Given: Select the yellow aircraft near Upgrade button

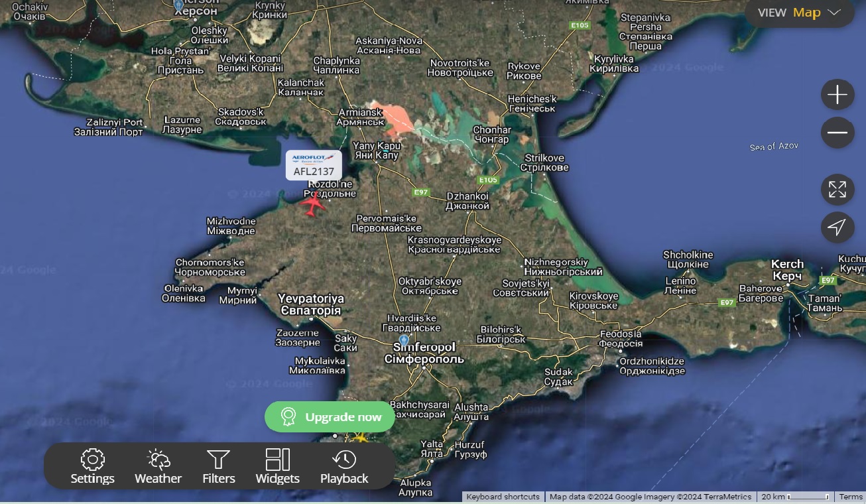Looking at the screenshot, I should pyautogui.click(x=360, y=437).
